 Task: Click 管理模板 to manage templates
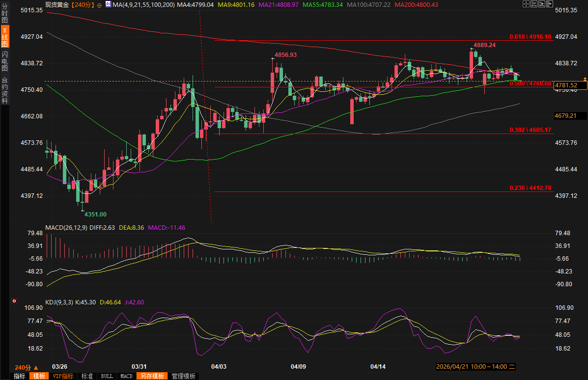(x=183, y=376)
